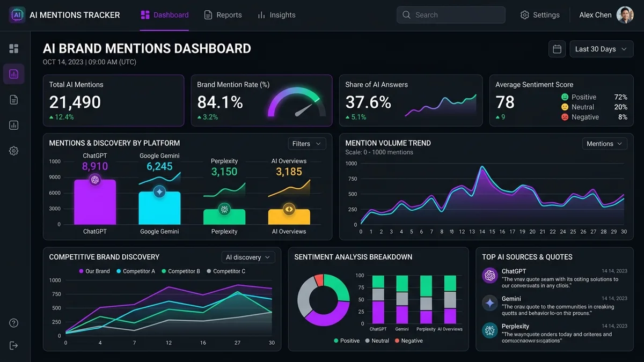Open the Gemini quote entry
This screenshot has height=362, width=644.
coord(554,306)
